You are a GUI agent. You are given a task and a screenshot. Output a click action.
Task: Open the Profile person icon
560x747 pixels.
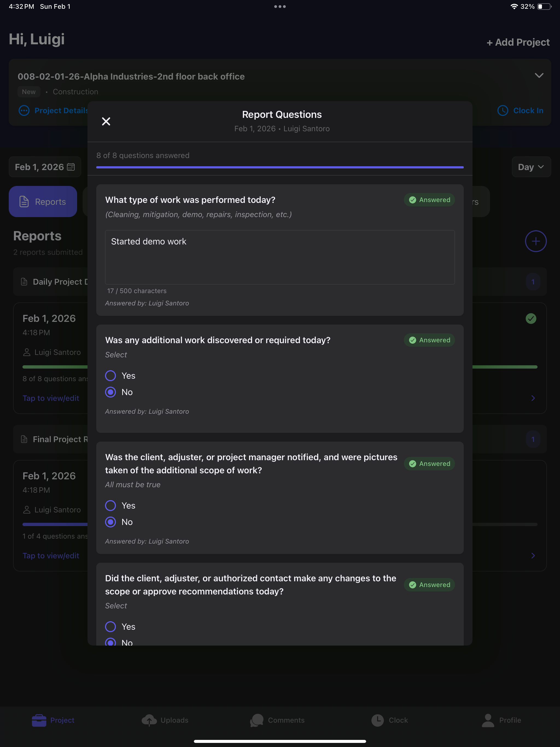tap(488, 720)
